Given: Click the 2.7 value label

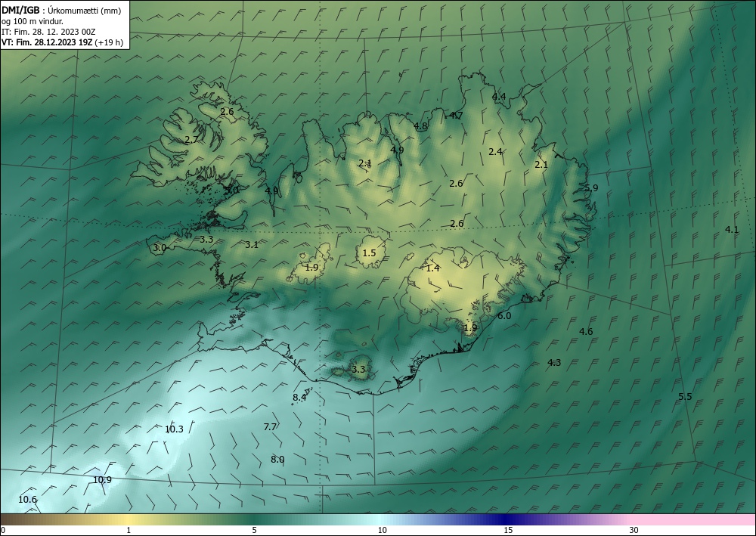Looking at the screenshot, I should 191,140.
